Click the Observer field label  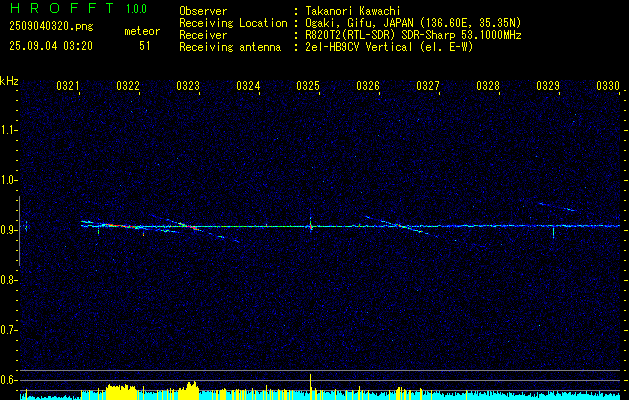[x=203, y=11]
